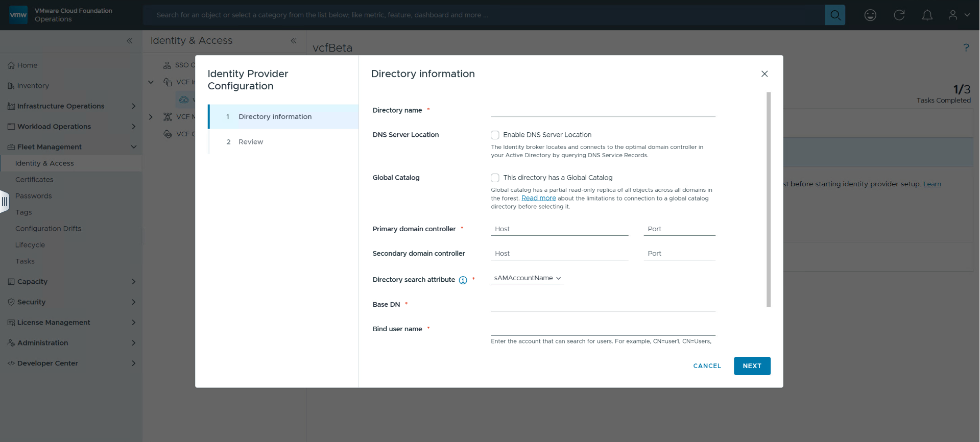Collapse the left navigation with double chevron
Screen dimensions: 980x442
tap(130, 41)
